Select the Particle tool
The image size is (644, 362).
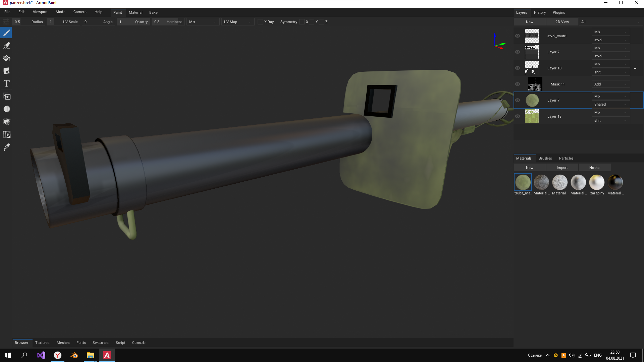point(6,122)
